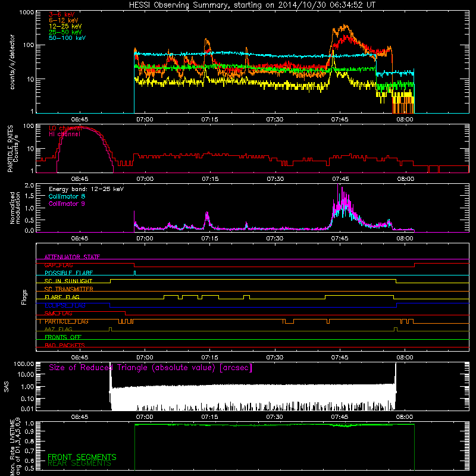This screenshot has height=476, width=476.
Task: Click the yellow 12-25 keV legend entry
Action: pos(65,26)
